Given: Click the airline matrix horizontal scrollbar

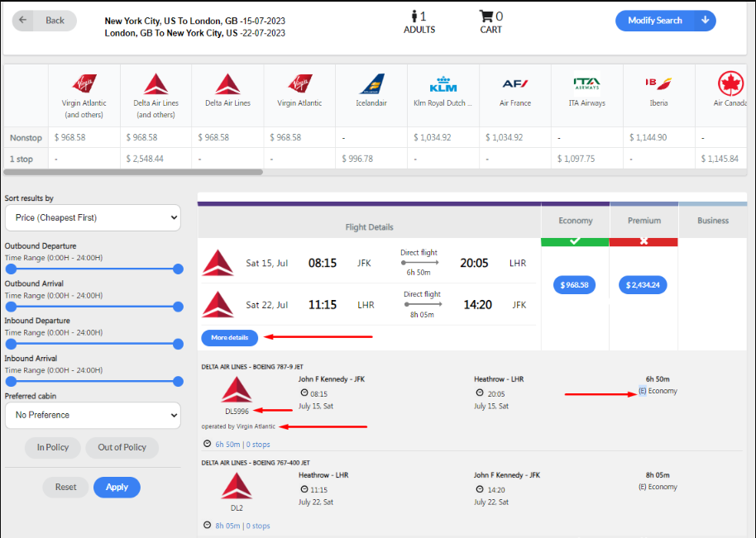Looking at the screenshot, I should pos(133,172).
